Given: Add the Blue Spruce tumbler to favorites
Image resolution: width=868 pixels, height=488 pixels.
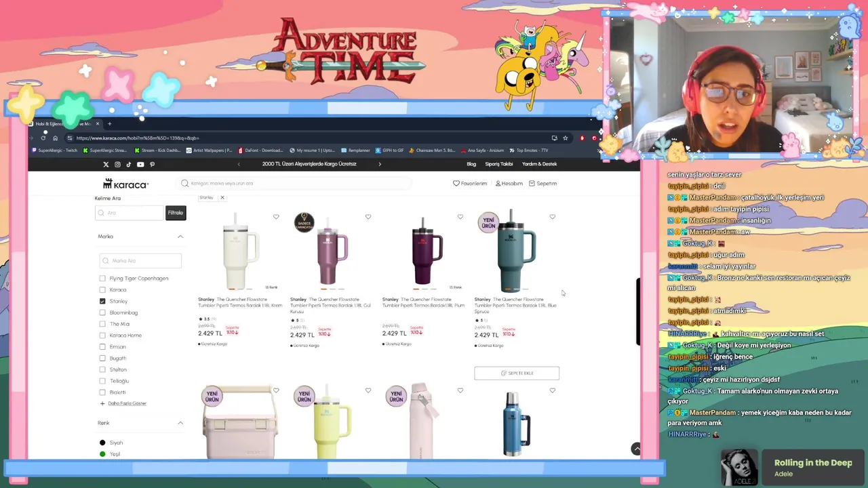Looking at the screenshot, I should pos(553,217).
